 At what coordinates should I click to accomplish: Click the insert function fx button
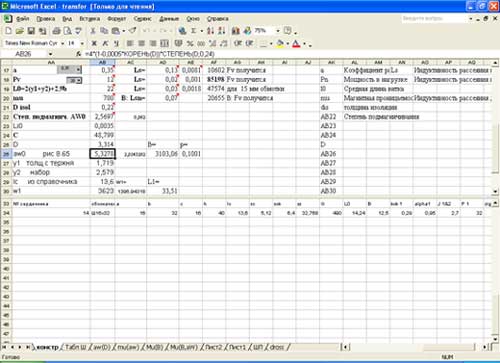(x=78, y=54)
